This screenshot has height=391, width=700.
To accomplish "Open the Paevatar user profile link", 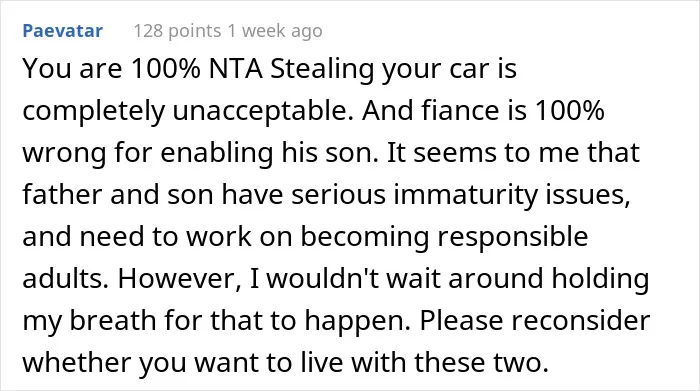I will [x=62, y=31].
